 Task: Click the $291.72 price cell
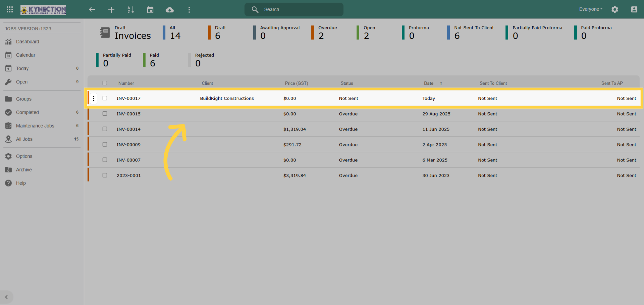click(x=292, y=145)
